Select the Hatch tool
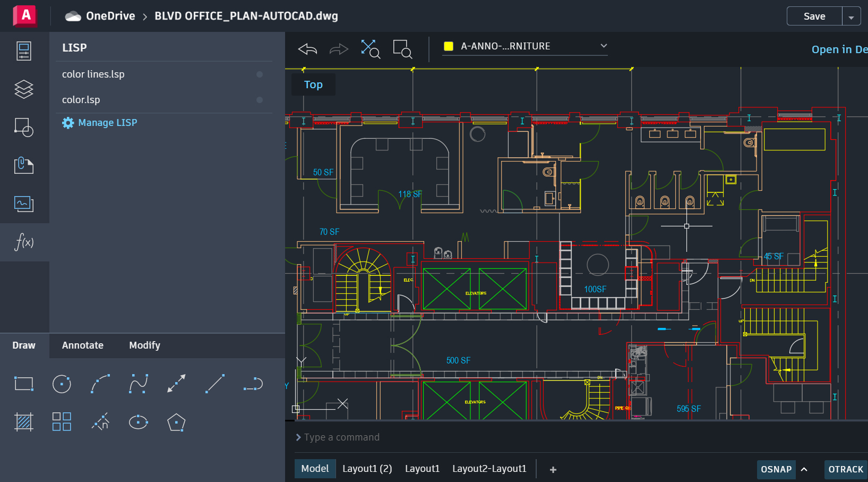Screen dimensions: 868x482 23,422
